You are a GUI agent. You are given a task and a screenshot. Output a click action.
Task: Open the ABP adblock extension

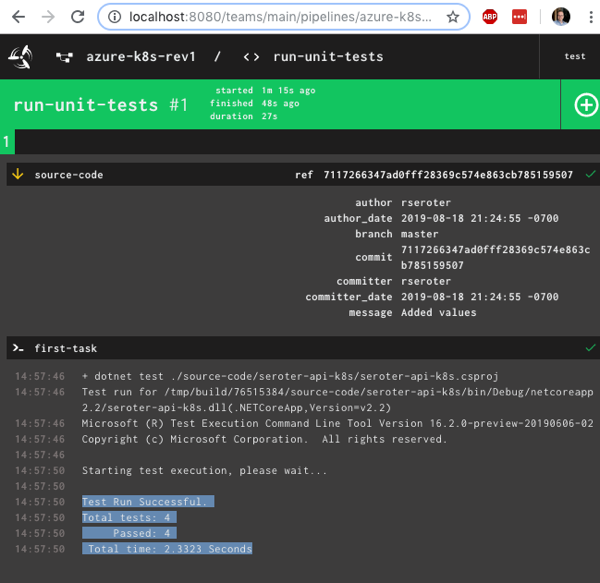(490, 17)
